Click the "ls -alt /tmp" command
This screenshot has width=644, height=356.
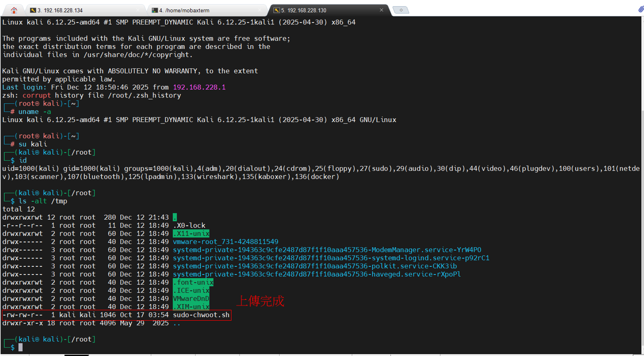click(x=43, y=201)
